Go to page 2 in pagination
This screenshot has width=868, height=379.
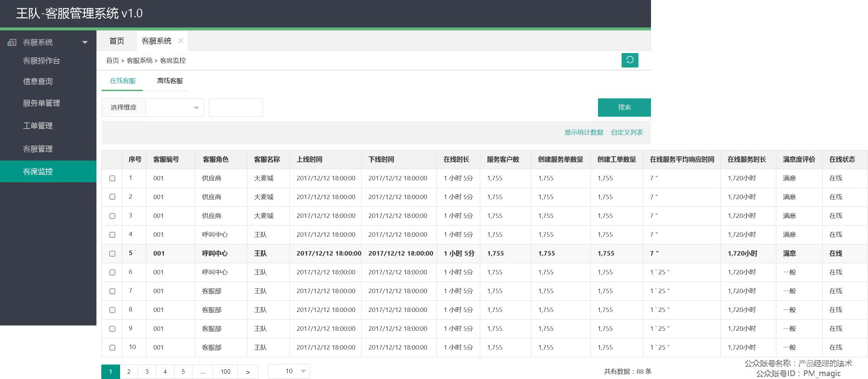[x=129, y=372]
